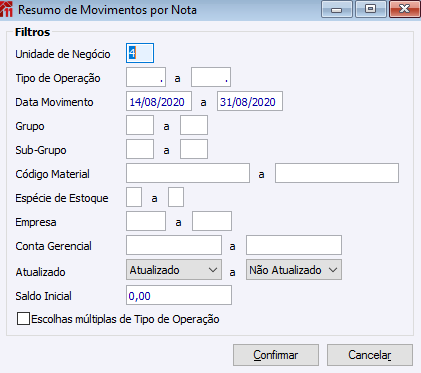Viewport: 421px width, 373px height.
Task: Click the Unidade de Negócio label
Action: point(63,54)
